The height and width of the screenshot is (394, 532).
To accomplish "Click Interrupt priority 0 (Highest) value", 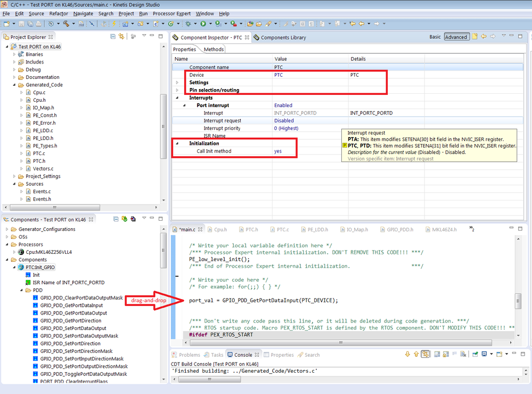I will [x=286, y=128].
